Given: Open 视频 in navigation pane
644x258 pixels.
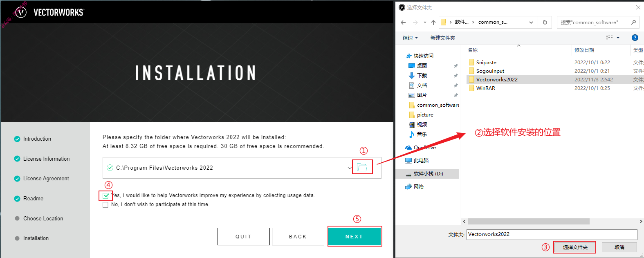Looking at the screenshot, I should [x=422, y=125].
